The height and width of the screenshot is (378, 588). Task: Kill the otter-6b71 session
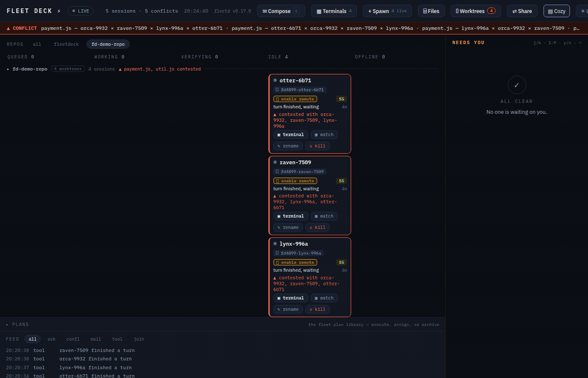click(x=317, y=146)
